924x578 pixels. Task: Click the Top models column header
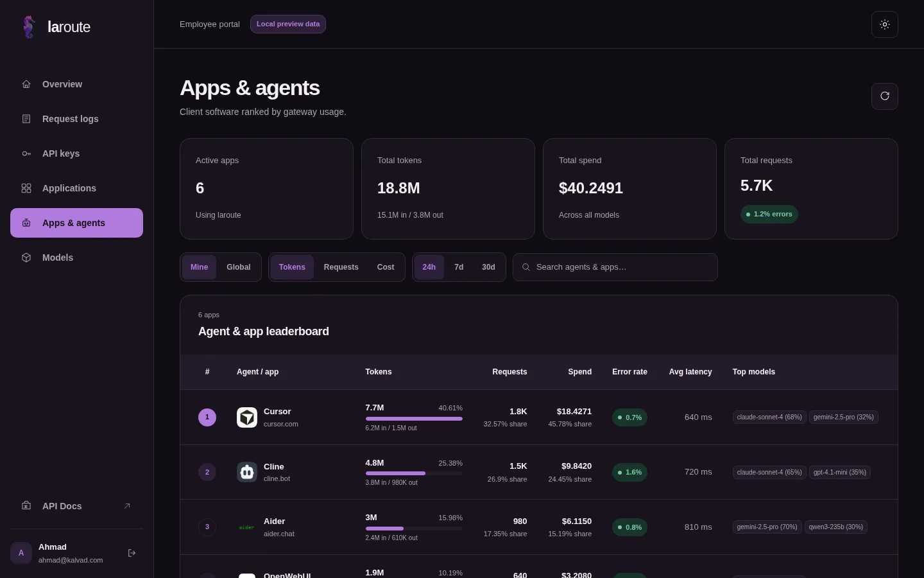pos(754,372)
